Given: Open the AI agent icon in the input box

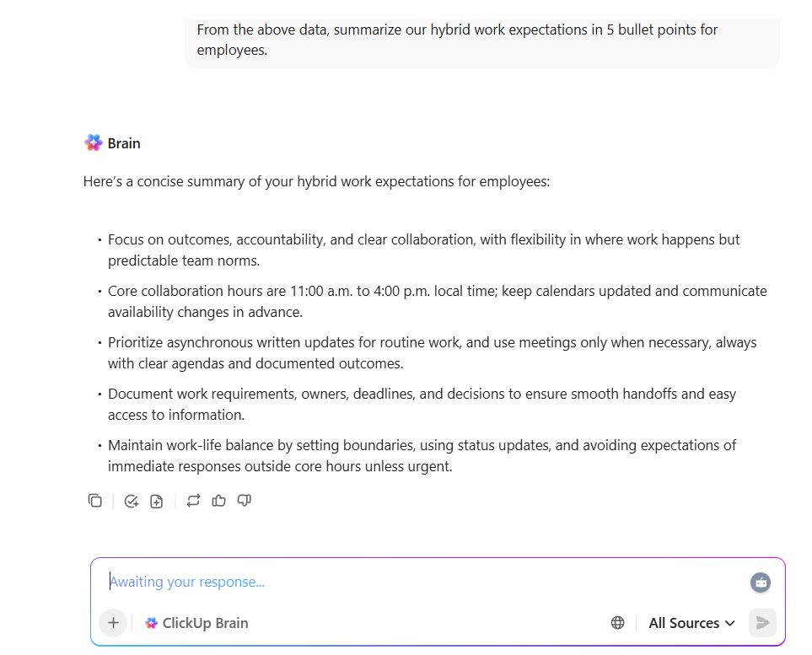Looking at the screenshot, I should point(760,582).
